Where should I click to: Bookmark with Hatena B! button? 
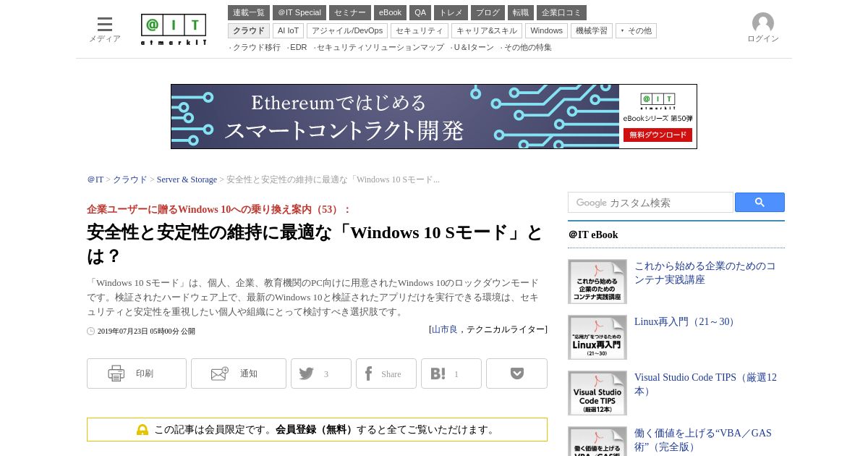pyautogui.click(x=451, y=373)
